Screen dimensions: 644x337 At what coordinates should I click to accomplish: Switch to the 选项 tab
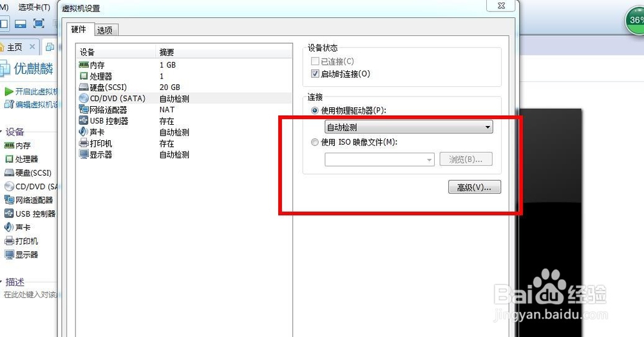106,30
